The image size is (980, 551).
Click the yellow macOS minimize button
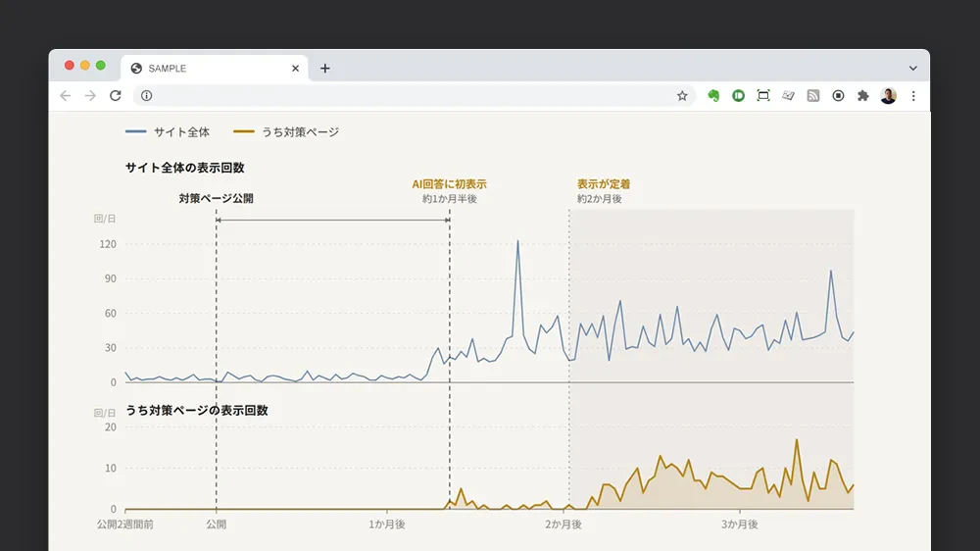(x=85, y=65)
